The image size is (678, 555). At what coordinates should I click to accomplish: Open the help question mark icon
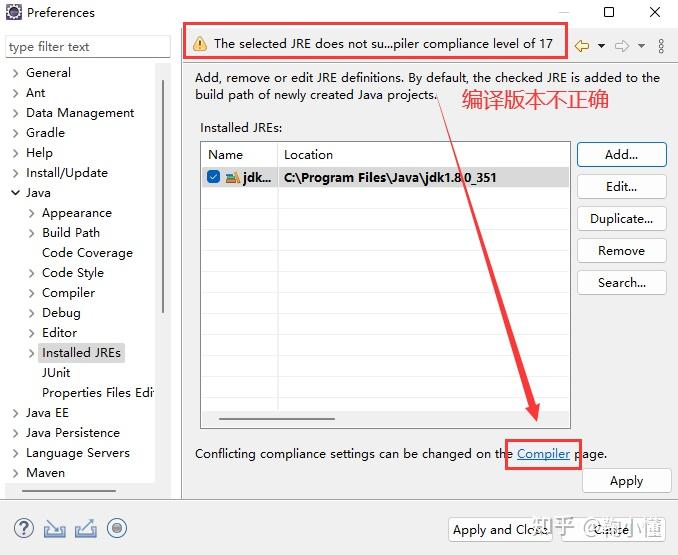point(24,528)
